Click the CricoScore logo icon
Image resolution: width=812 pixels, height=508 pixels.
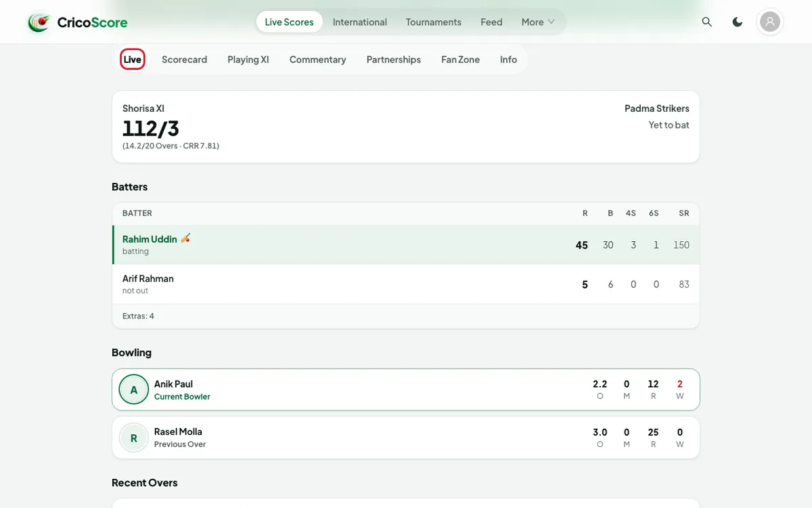[39, 22]
